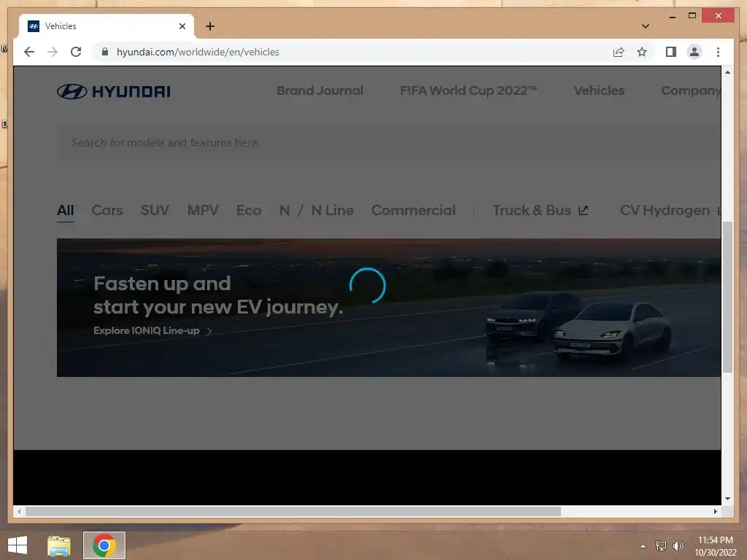The height and width of the screenshot is (560, 747).
Task: Open the FIFA World Cup 2022 menu
Action: pos(468,90)
